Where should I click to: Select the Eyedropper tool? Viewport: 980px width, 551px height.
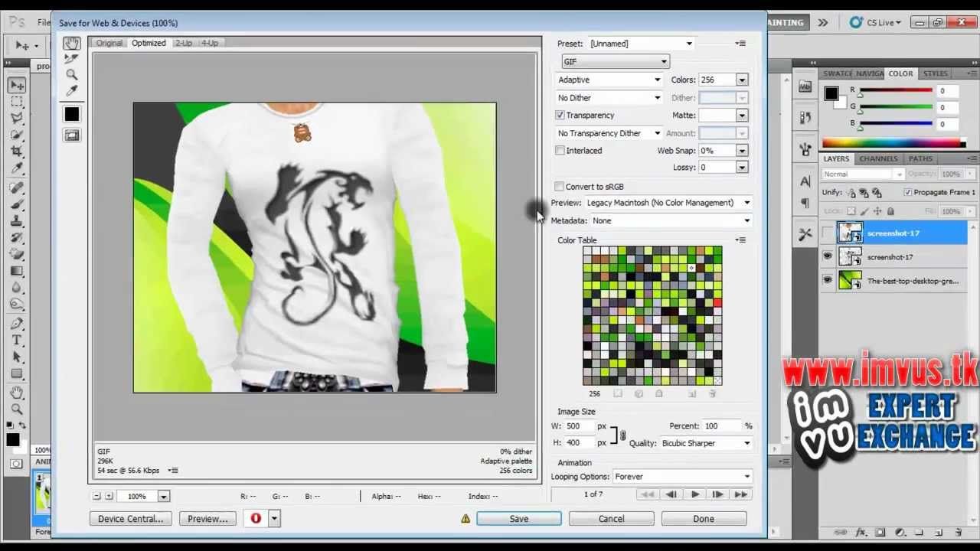71,90
